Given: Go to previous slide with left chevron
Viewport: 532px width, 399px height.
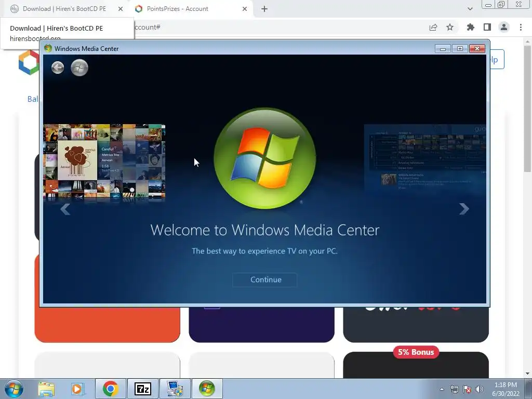Looking at the screenshot, I should tap(65, 209).
